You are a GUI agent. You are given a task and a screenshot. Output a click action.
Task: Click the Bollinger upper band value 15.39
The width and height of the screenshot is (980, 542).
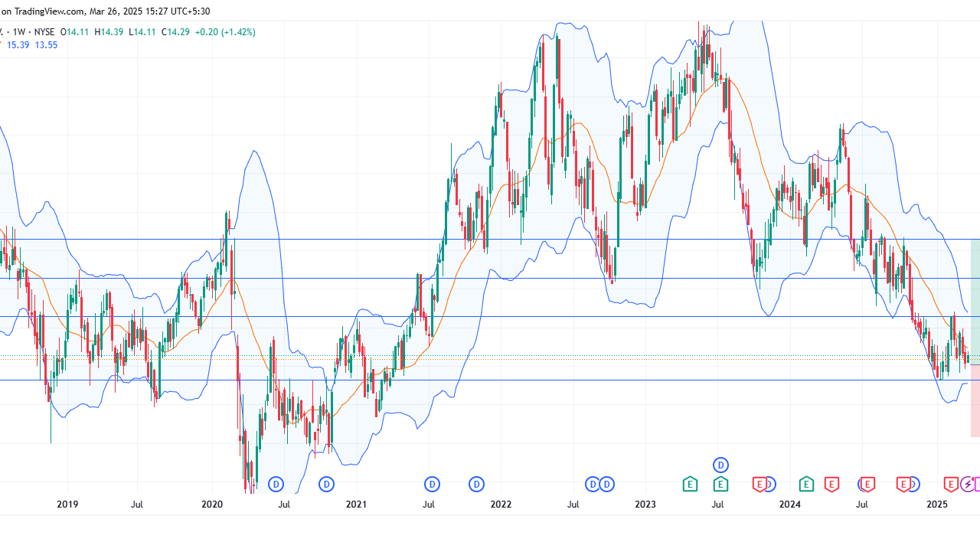point(18,45)
